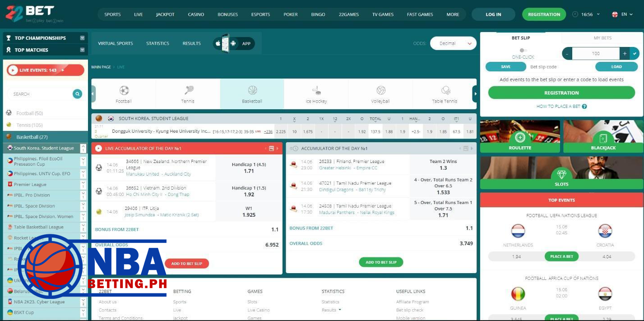Screen dimensions: 644x321
Task: Expand the Top Championships section
Action: pyautogui.click(x=82, y=38)
